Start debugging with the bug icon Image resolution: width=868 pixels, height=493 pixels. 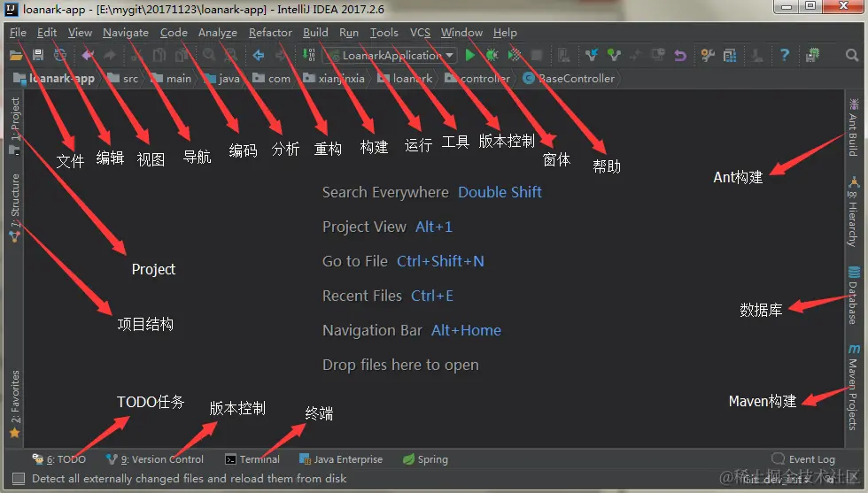click(492, 55)
